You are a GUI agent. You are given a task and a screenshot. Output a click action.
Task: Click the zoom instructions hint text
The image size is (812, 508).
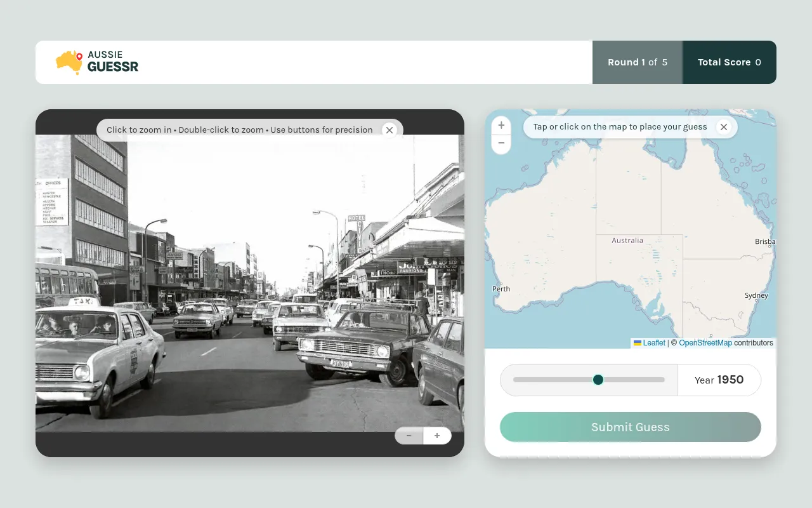tap(240, 130)
